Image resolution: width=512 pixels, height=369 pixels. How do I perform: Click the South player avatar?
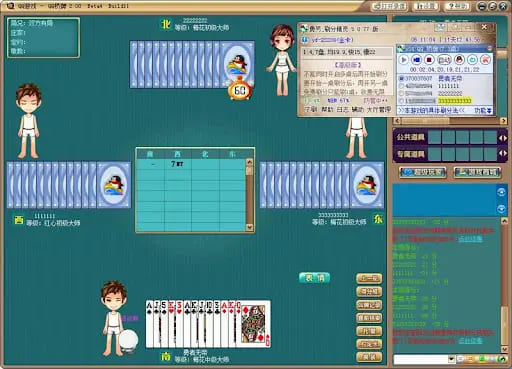[x=115, y=318]
